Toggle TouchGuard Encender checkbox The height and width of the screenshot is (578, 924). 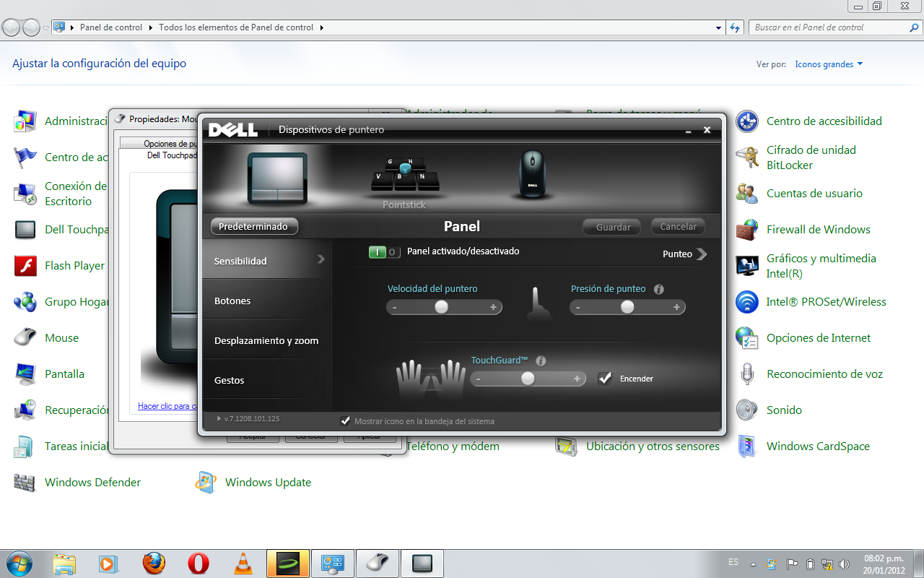(605, 378)
